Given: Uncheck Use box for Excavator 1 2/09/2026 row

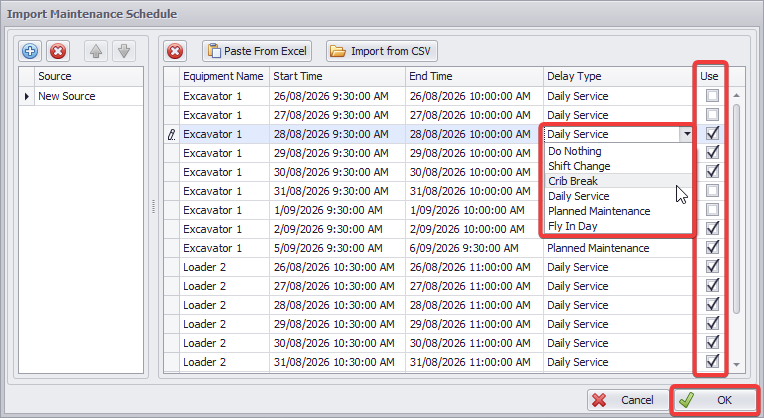Looking at the screenshot, I should coord(712,228).
